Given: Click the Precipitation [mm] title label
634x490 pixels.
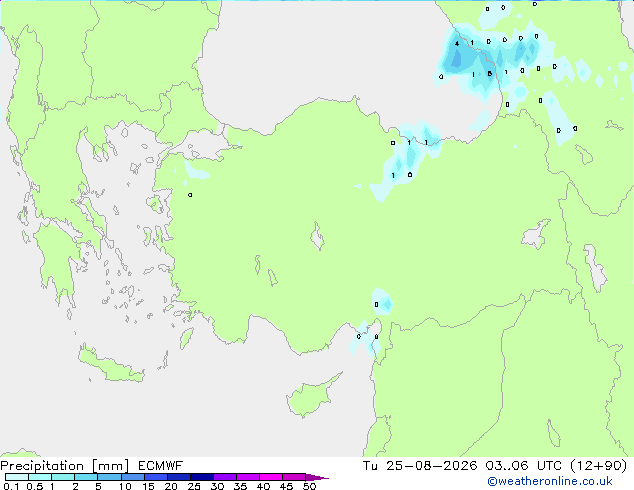Looking at the screenshot, I should click(64, 466).
